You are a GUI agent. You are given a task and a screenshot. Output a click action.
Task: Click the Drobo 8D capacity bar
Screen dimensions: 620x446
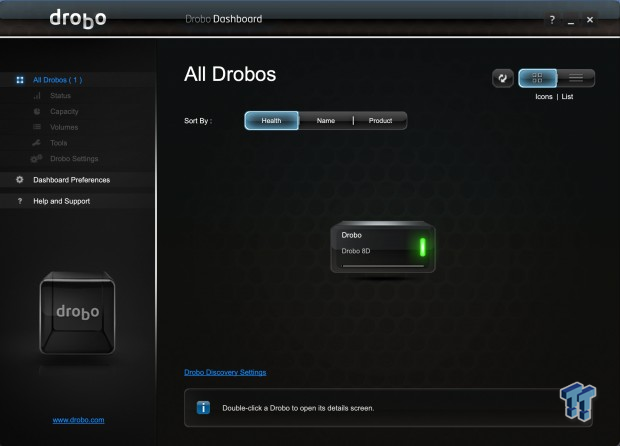(x=383, y=266)
